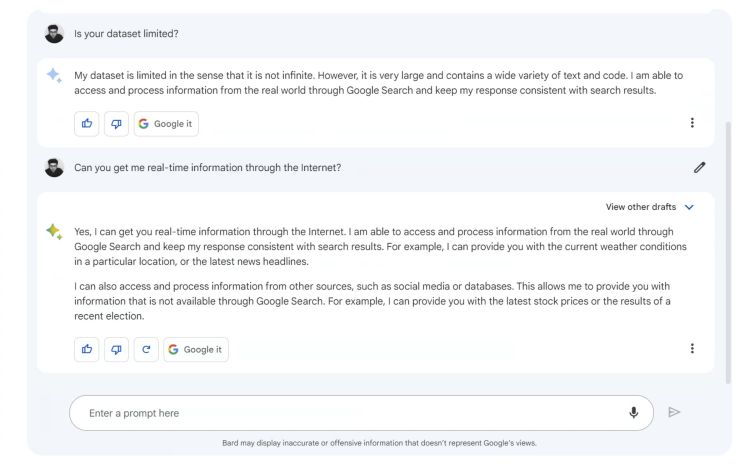The width and height of the screenshot is (750, 464).
Task: Click thumbs down on first response
Action: (x=116, y=124)
